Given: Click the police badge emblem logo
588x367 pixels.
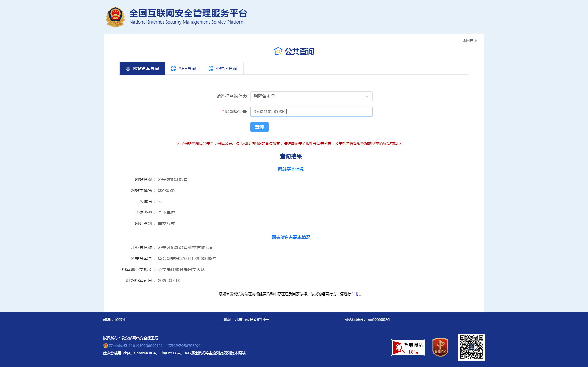Looking at the screenshot, I should pos(115,17).
